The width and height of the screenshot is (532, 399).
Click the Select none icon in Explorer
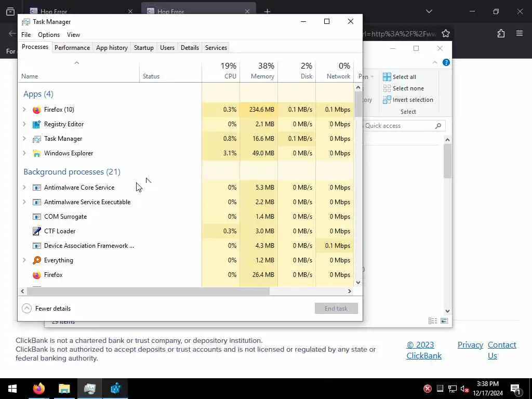[x=387, y=88]
